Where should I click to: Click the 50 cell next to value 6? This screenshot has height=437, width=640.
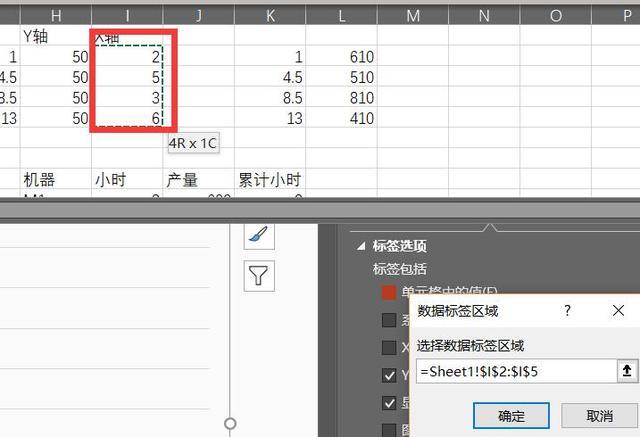(x=56, y=118)
